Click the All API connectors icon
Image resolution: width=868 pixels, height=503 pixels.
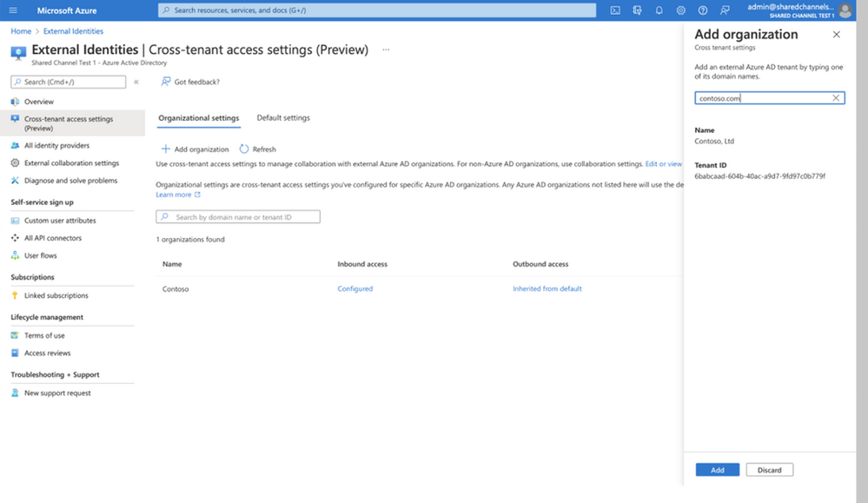pos(15,238)
